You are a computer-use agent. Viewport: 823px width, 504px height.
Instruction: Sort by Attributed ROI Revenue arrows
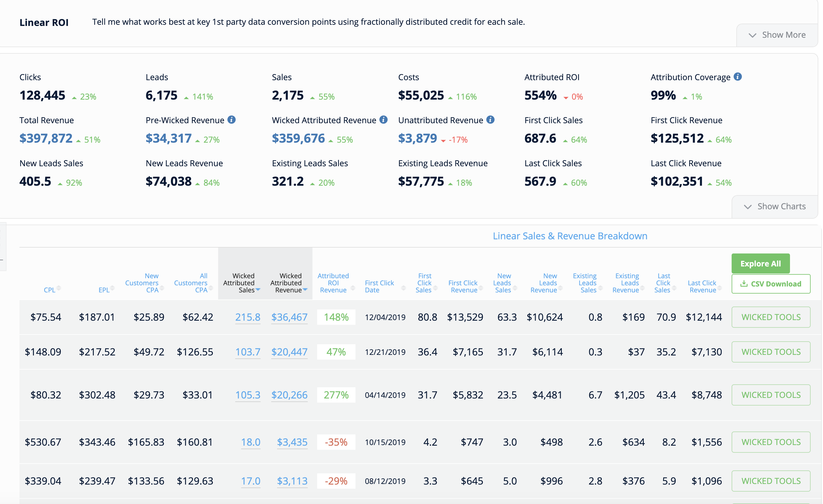coord(353,288)
